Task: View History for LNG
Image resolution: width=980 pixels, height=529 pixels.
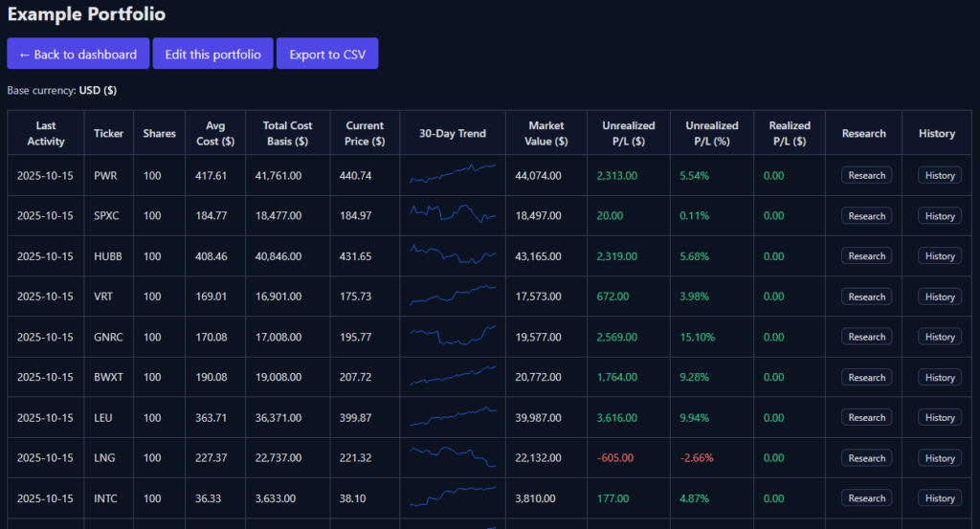Action: click(x=940, y=458)
